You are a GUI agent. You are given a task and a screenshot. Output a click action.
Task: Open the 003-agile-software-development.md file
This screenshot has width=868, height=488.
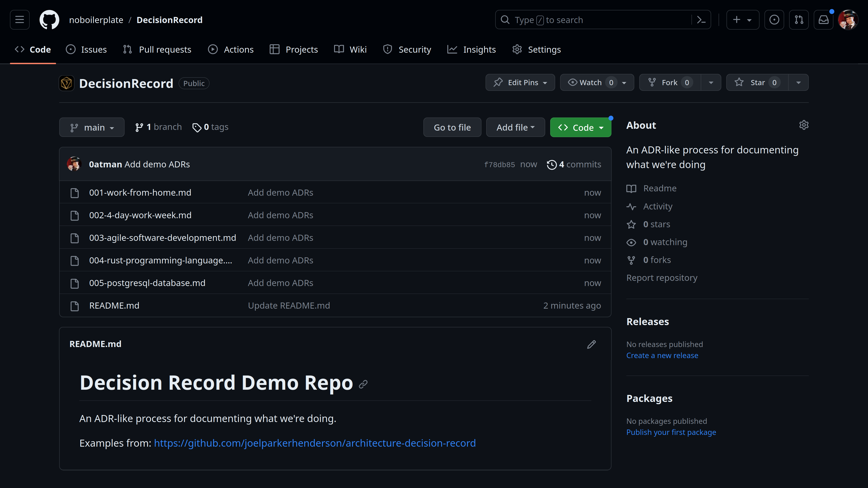163,238
